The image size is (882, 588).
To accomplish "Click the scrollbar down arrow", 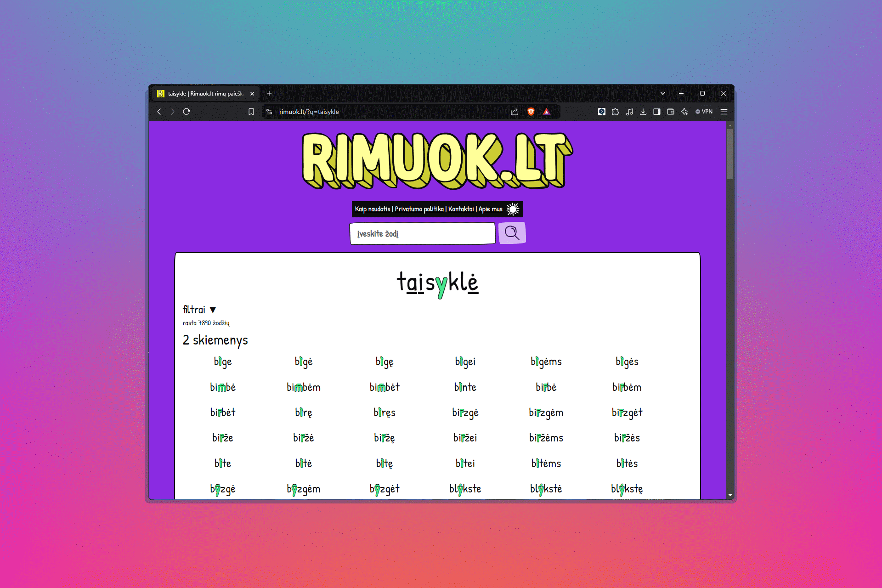I will pos(730,496).
